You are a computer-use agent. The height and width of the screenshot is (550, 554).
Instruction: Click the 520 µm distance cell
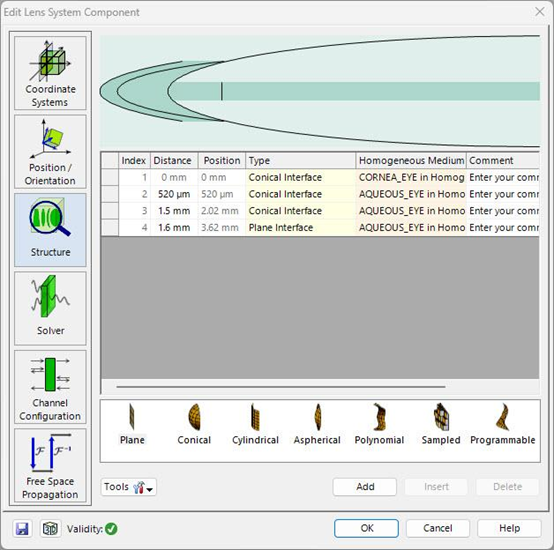point(174,194)
